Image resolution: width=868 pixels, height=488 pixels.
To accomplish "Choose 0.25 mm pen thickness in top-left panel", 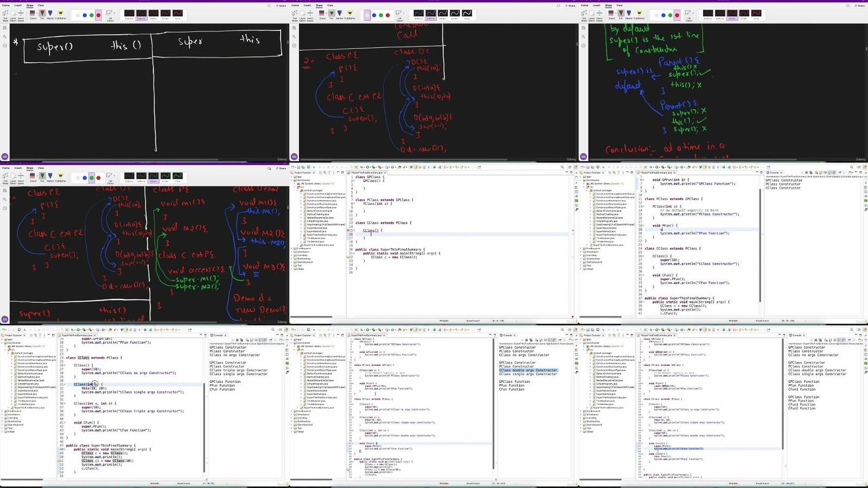I will [x=129, y=15].
